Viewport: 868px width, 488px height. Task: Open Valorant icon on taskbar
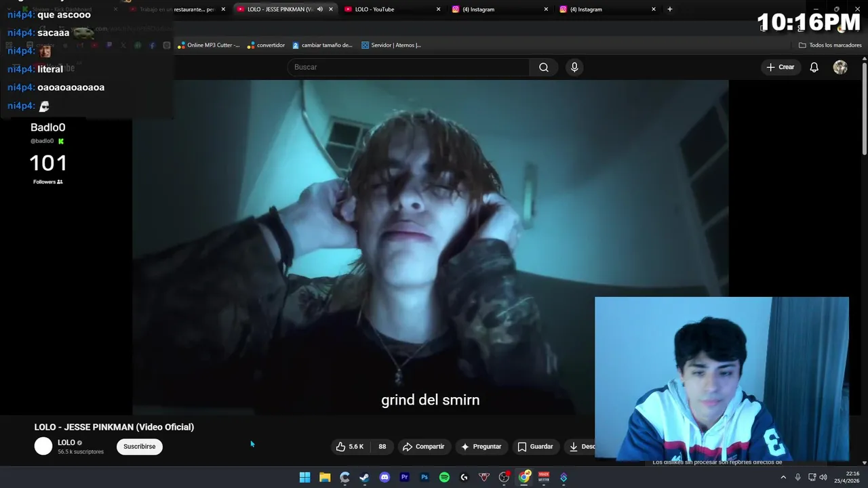pos(484,477)
